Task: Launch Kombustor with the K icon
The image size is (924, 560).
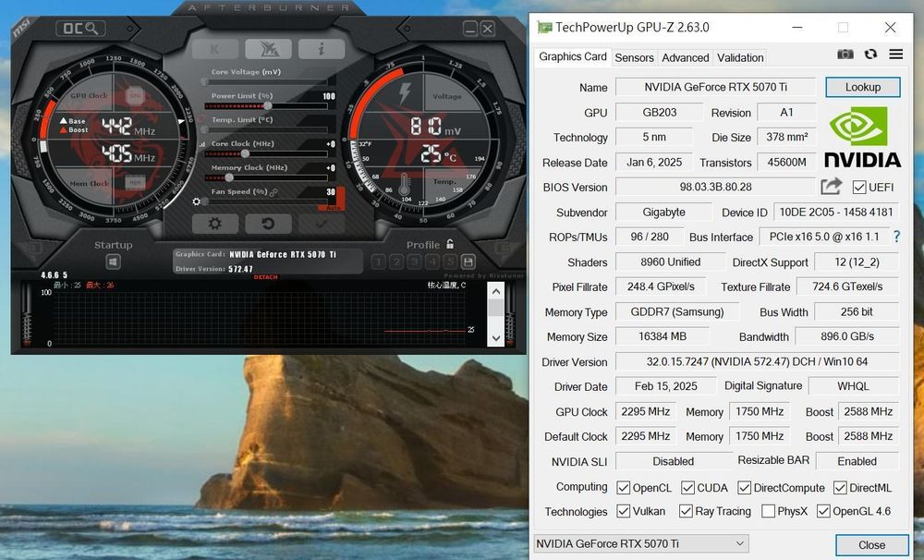Action: (214, 48)
